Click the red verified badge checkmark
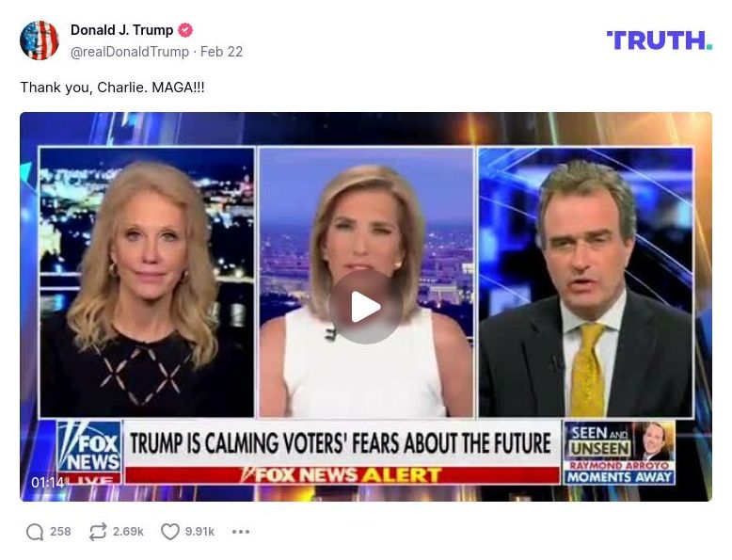The height and width of the screenshot is (560, 732). click(x=185, y=30)
